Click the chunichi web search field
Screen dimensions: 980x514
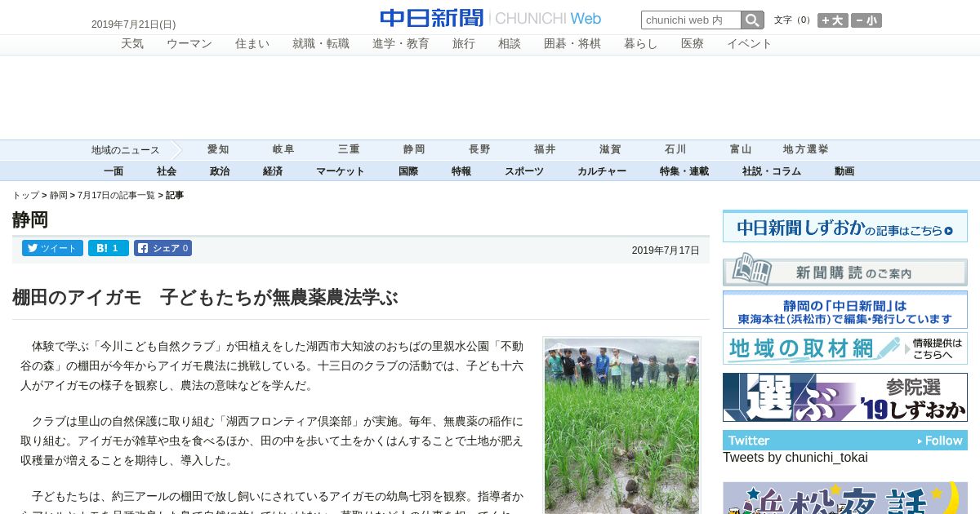pyautogui.click(x=691, y=20)
